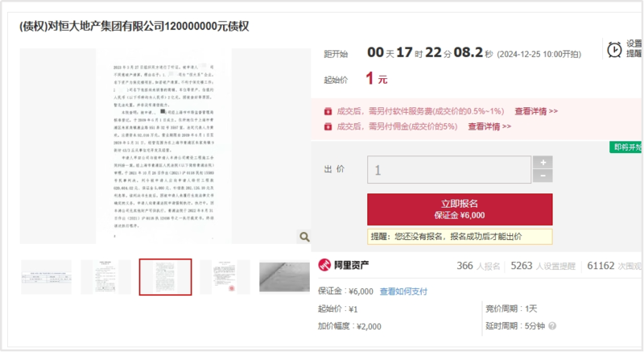Click the 366 人报名 count
This screenshot has height=352, width=644.
(x=478, y=266)
